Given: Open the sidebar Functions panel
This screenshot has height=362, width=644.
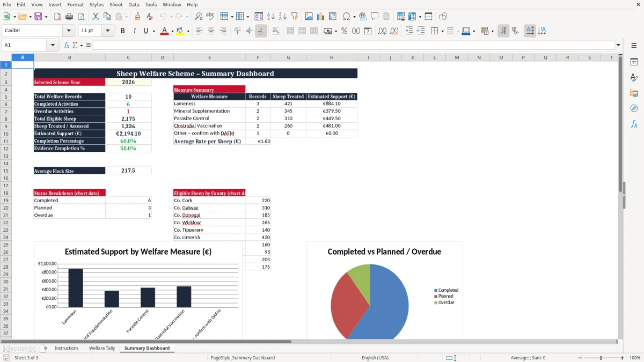Looking at the screenshot, I should [x=634, y=124].
